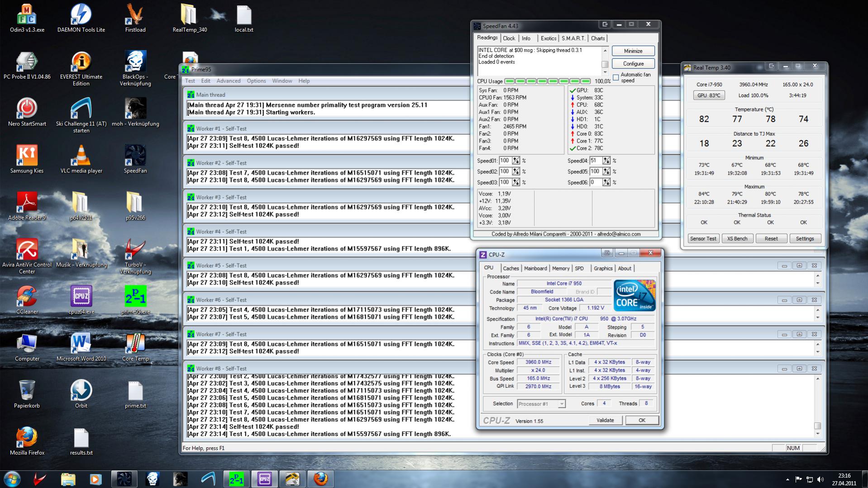Click CPU-Z Validate button
Screen dimensions: 868x488
pos(605,421)
